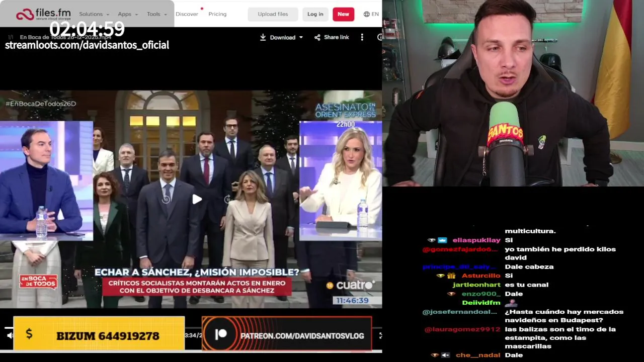The image size is (644, 362).
Task: Expand the Solutions dropdown menu
Action: 94,14
